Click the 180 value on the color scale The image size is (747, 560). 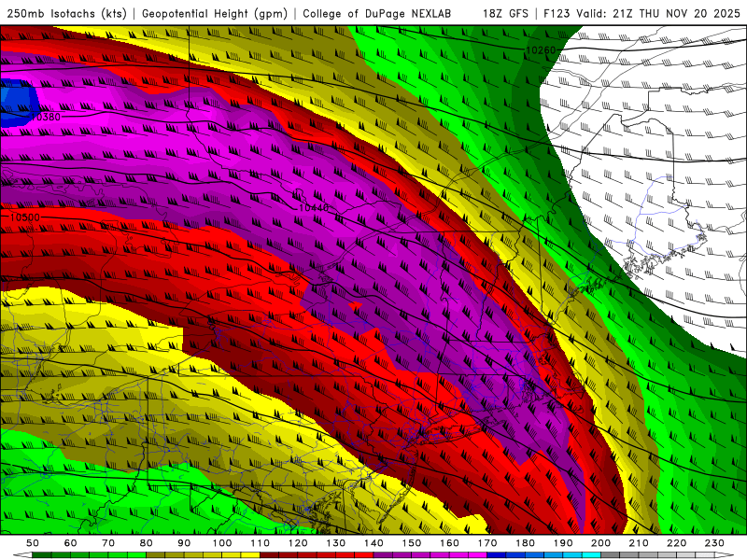click(525, 543)
